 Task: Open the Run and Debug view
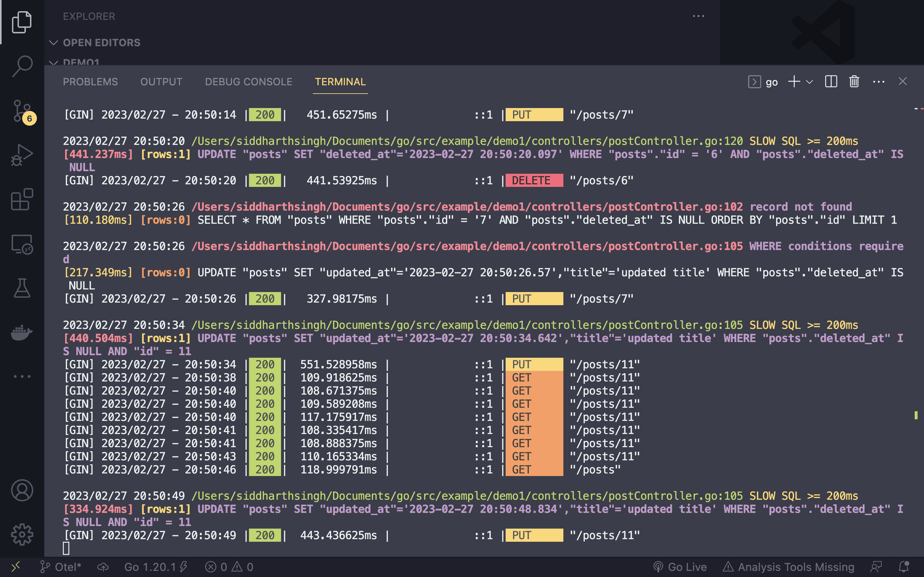click(x=22, y=155)
